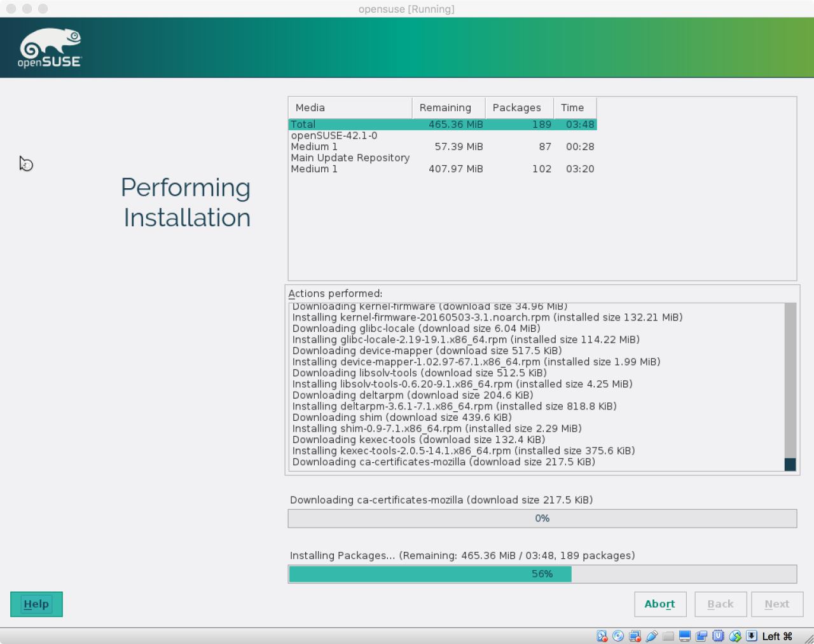Viewport: 814px width, 644px height.
Task: Click the keyboard capture arrow icon
Action: (x=752, y=636)
